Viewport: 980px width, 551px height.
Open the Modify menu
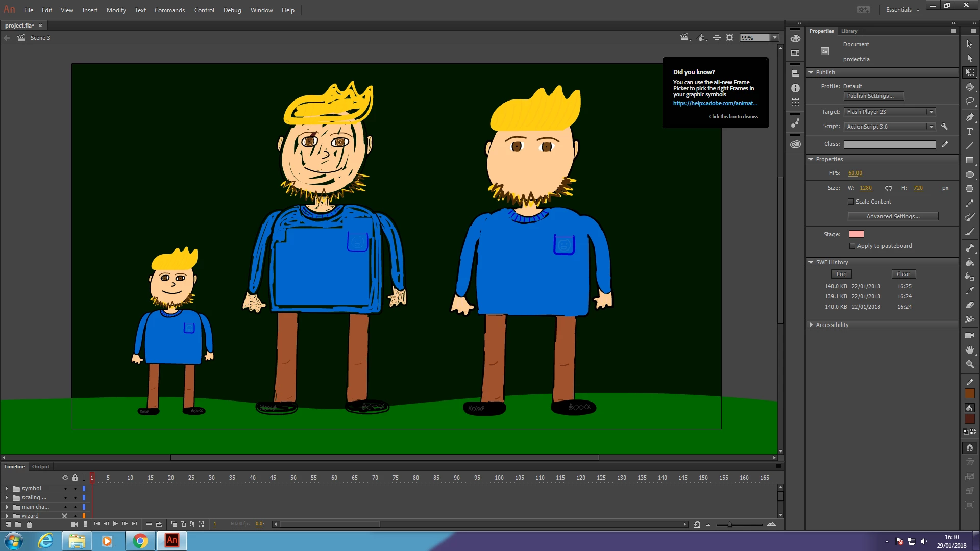click(x=116, y=10)
